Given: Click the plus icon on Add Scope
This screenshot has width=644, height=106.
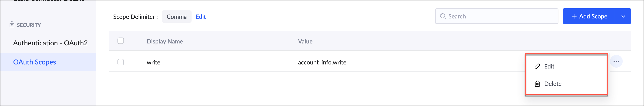Looking at the screenshot, I should (x=574, y=16).
